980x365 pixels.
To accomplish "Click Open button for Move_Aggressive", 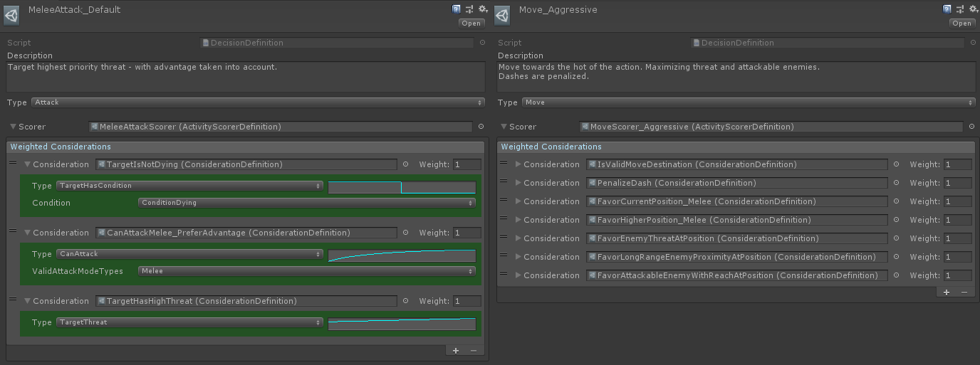I will [961, 23].
